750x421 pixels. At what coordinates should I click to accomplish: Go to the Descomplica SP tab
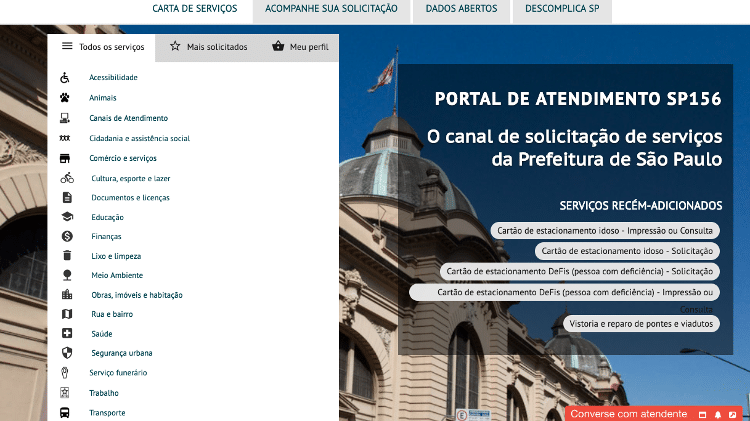(x=562, y=9)
